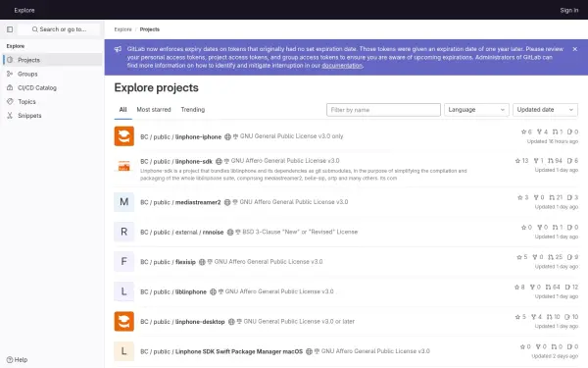This screenshot has height=368, width=588.
Task: Switch to the Most starred tab
Action: pos(154,110)
